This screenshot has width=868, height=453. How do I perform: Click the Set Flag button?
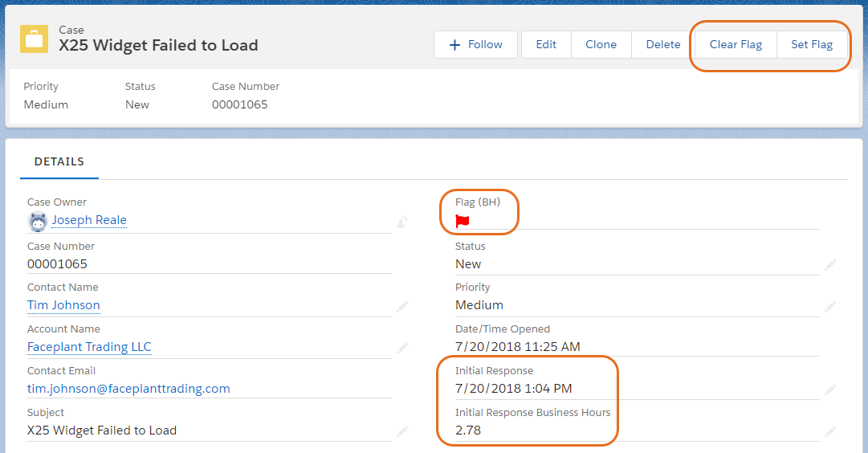coord(812,44)
